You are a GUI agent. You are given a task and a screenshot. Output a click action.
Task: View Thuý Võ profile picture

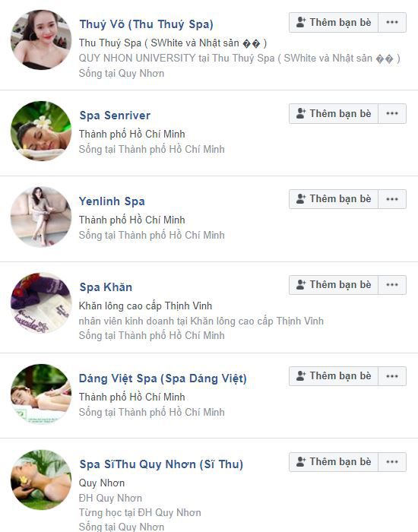tap(41, 40)
